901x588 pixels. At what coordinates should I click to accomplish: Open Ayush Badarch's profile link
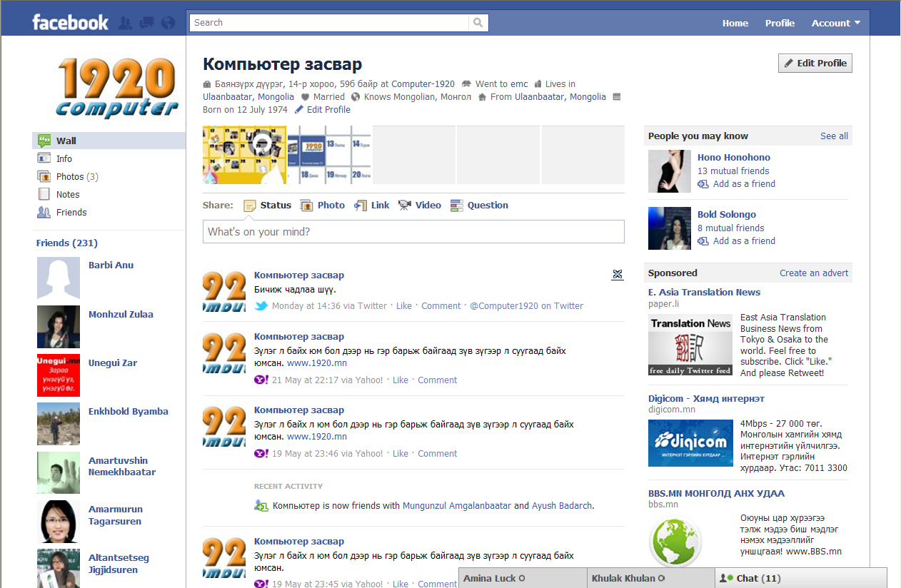(x=562, y=506)
